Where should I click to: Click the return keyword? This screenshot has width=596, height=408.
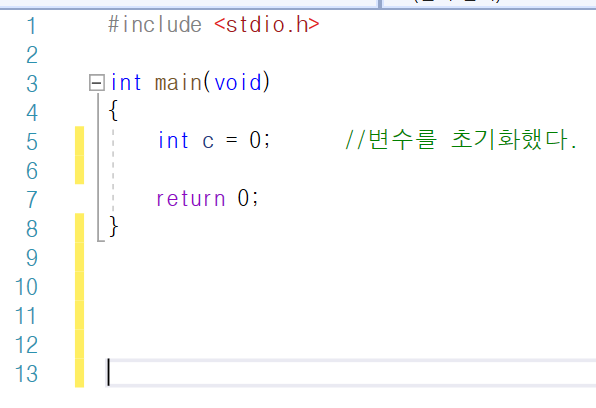point(191,198)
